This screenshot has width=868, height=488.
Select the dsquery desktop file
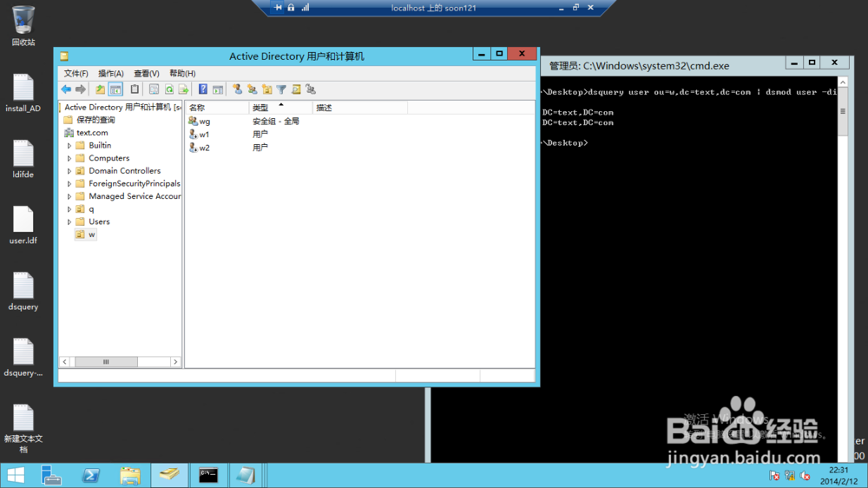(x=23, y=292)
